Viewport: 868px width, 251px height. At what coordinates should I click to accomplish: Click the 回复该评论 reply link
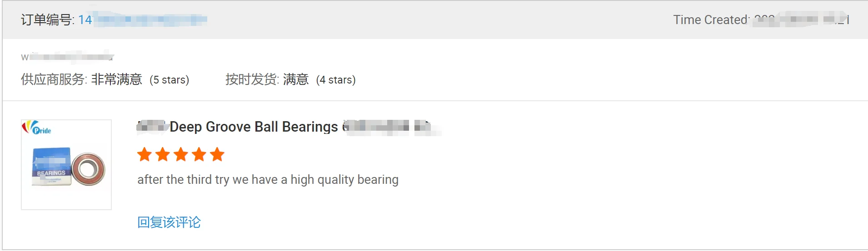169,222
